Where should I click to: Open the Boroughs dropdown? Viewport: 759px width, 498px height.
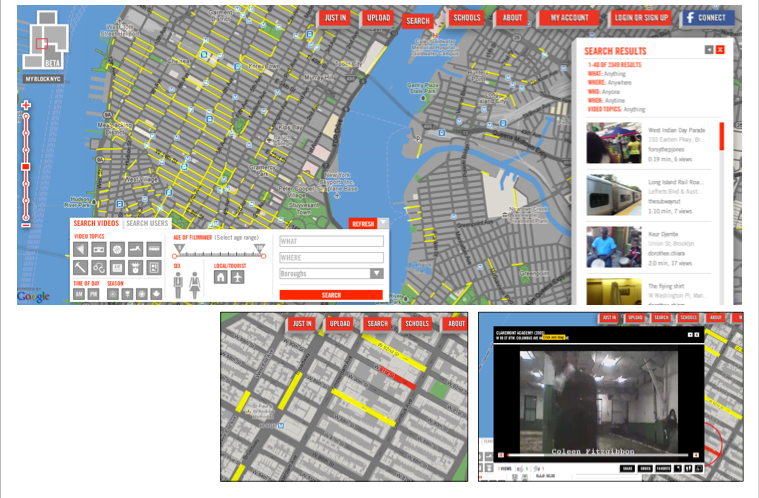(x=332, y=273)
